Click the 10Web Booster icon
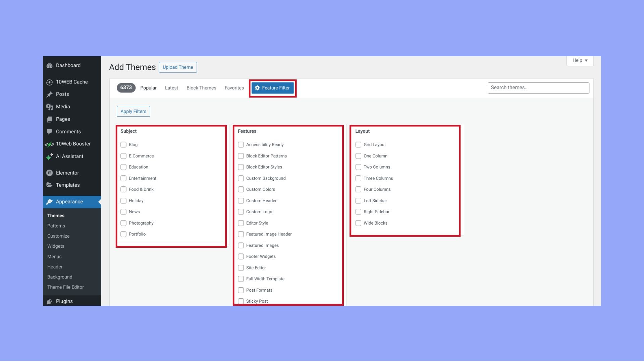644x362 pixels. click(x=49, y=144)
